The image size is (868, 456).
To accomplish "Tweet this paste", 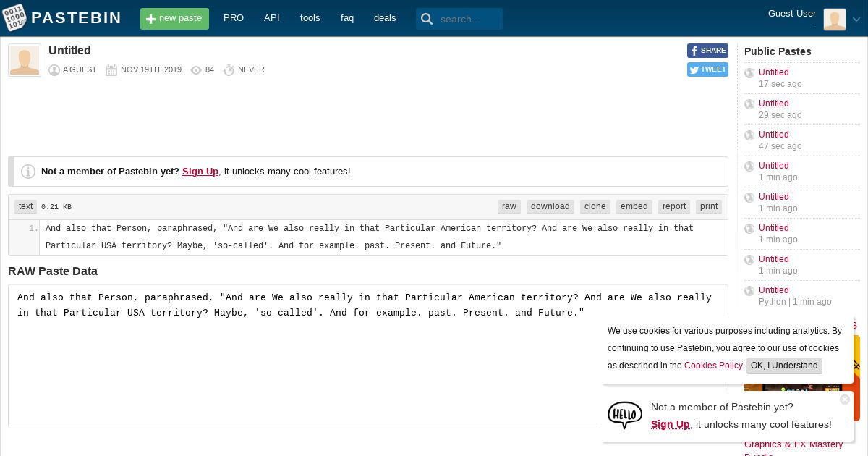I will [x=707, y=69].
